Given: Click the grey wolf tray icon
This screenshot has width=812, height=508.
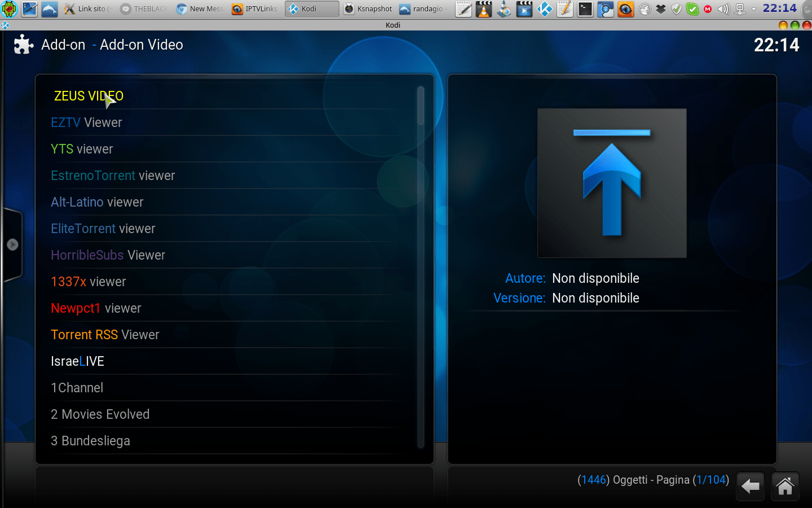Looking at the screenshot, I should pos(645,9).
